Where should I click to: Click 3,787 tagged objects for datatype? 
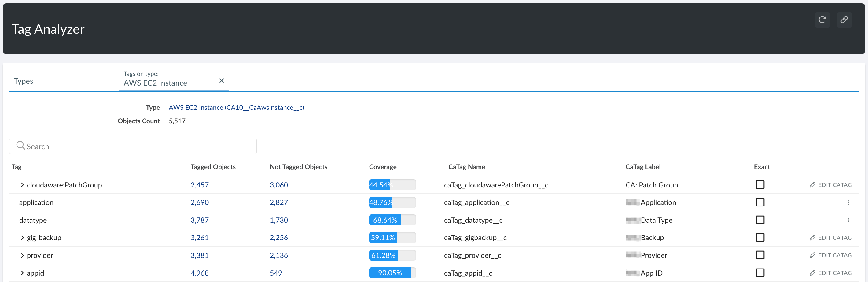200,220
